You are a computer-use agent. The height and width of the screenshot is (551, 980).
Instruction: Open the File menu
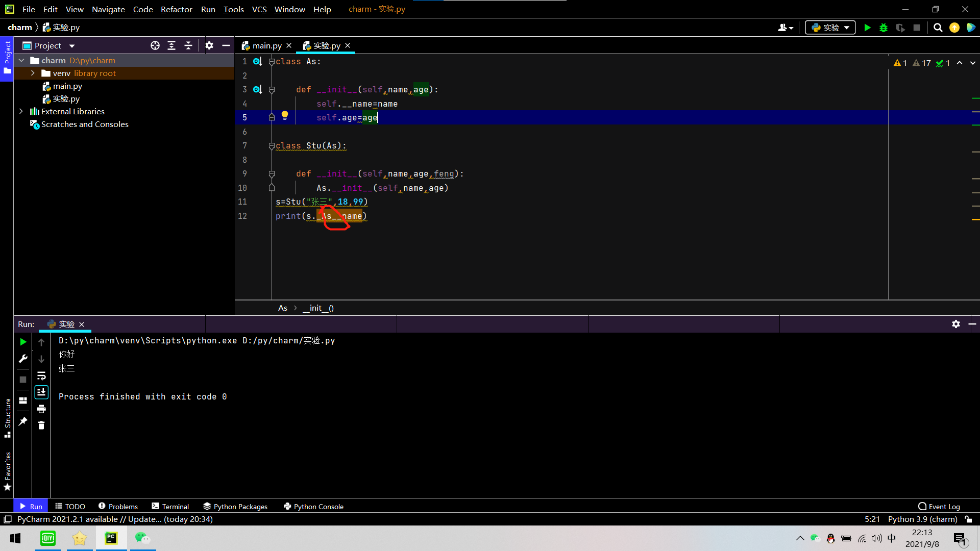29,9
